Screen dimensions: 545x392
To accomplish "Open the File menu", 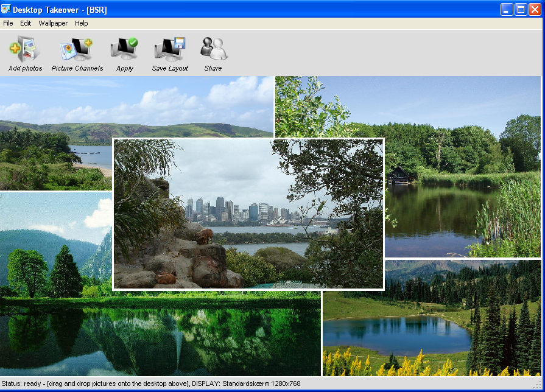I will pos(8,23).
